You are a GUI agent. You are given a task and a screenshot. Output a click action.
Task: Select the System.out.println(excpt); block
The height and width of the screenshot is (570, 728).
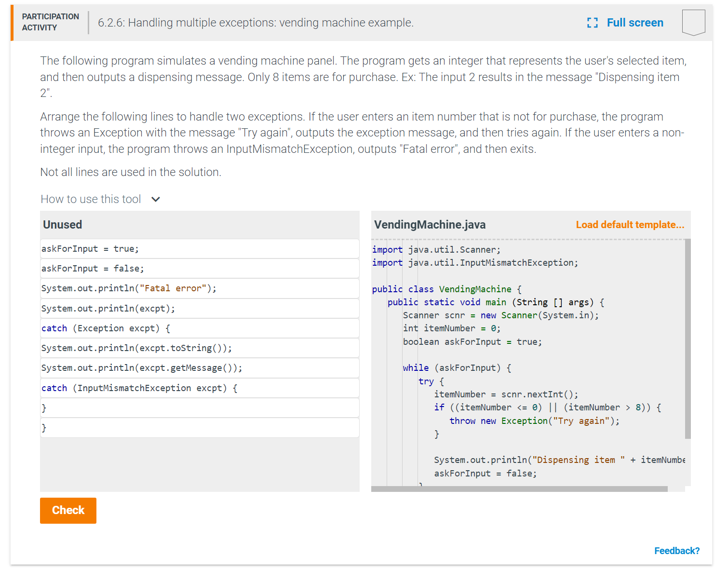(x=200, y=309)
